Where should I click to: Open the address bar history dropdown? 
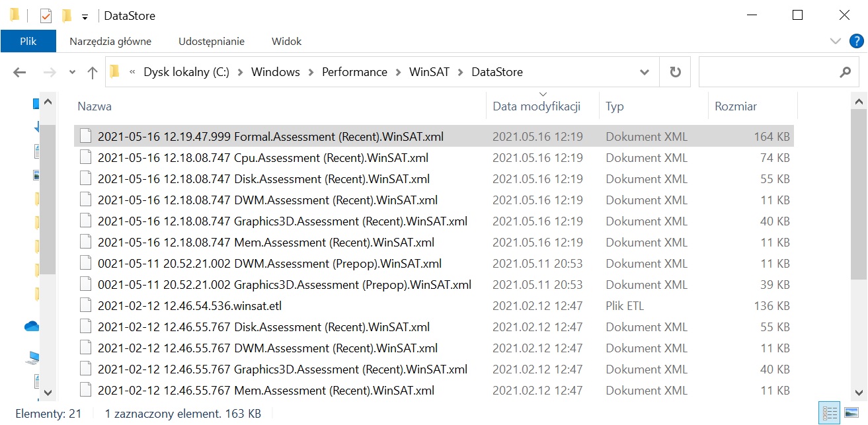645,72
